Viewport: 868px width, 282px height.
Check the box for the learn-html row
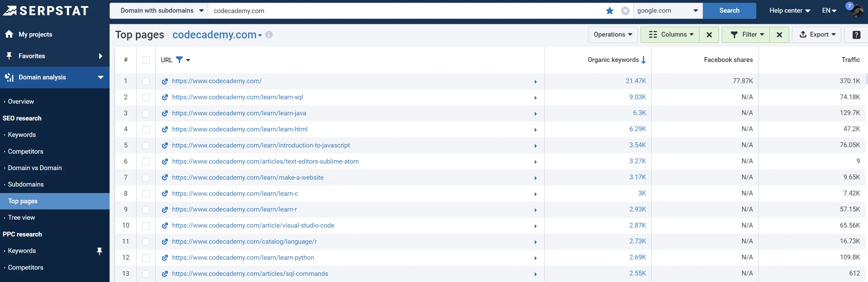point(146,130)
